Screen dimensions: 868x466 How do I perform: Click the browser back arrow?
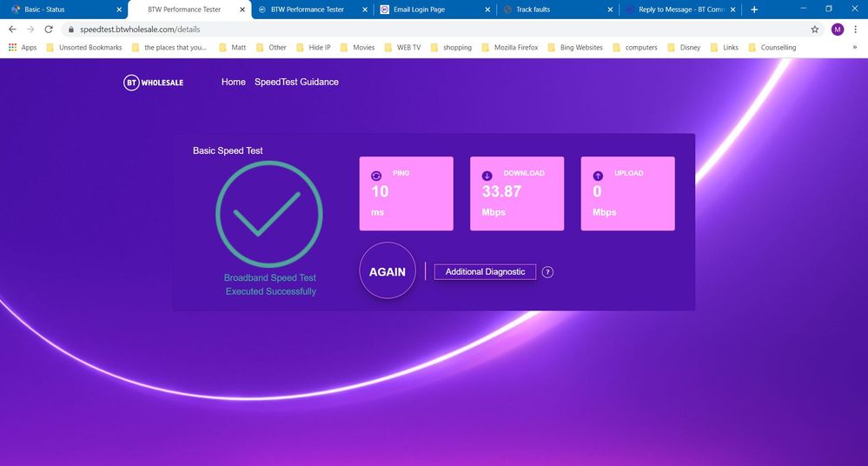pos(12,29)
